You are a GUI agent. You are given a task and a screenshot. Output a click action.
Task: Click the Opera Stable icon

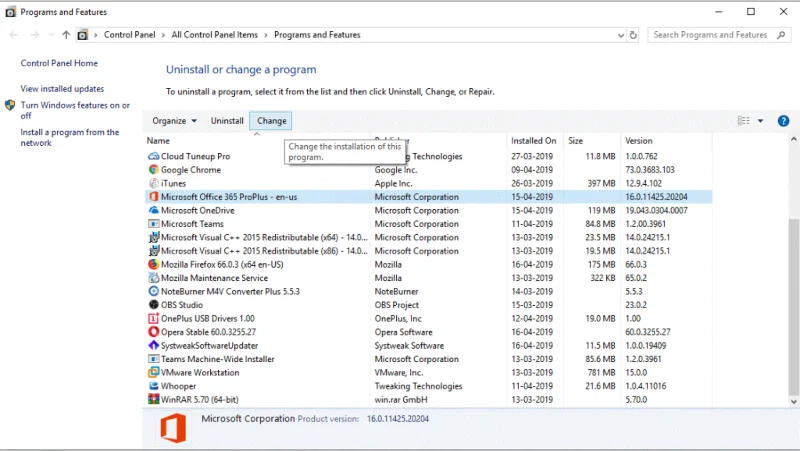[x=153, y=332]
